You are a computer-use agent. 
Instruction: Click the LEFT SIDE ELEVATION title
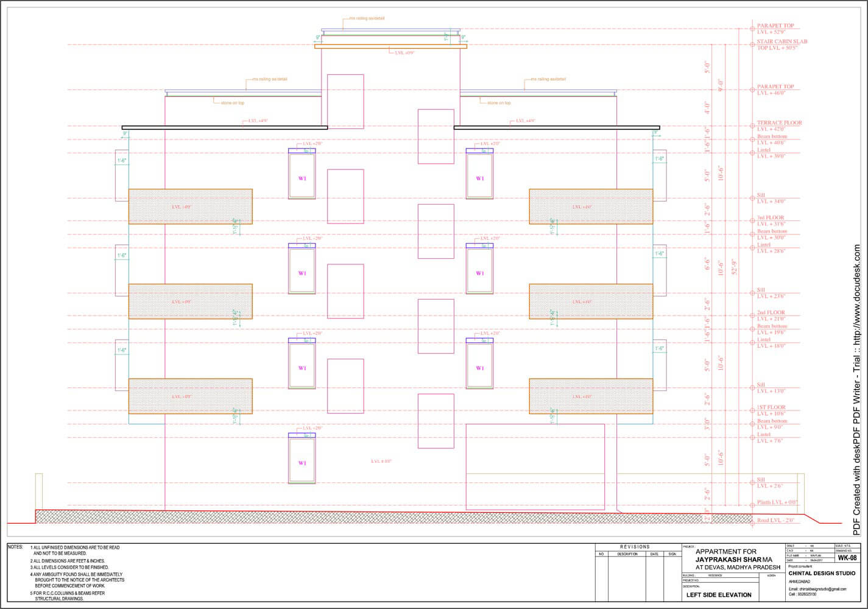pos(719,595)
